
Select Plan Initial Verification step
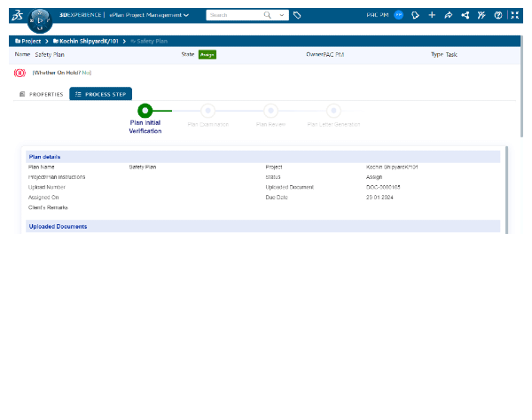145,111
